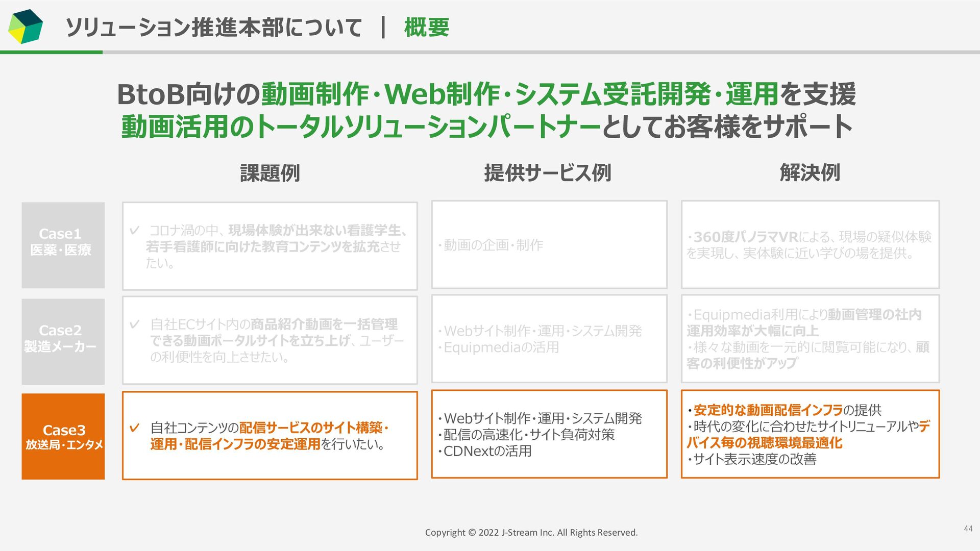Click the faded checkmark in Case2 row
This screenshot has height=551, width=980.
tap(135, 324)
